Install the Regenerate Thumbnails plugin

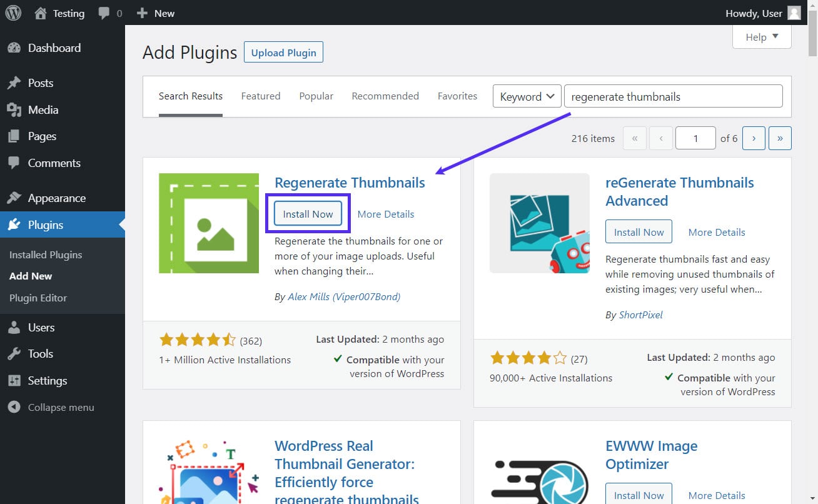(308, 214)
